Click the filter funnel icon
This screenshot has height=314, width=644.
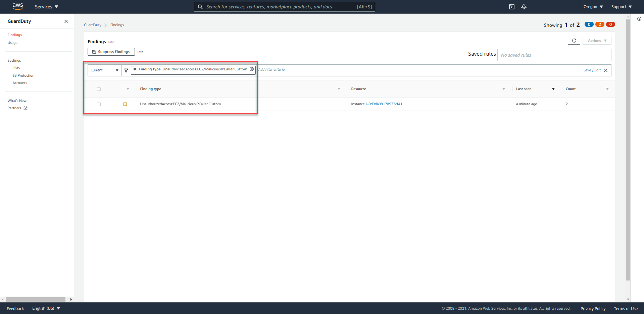pyautogui.click(x=126, y=70)
